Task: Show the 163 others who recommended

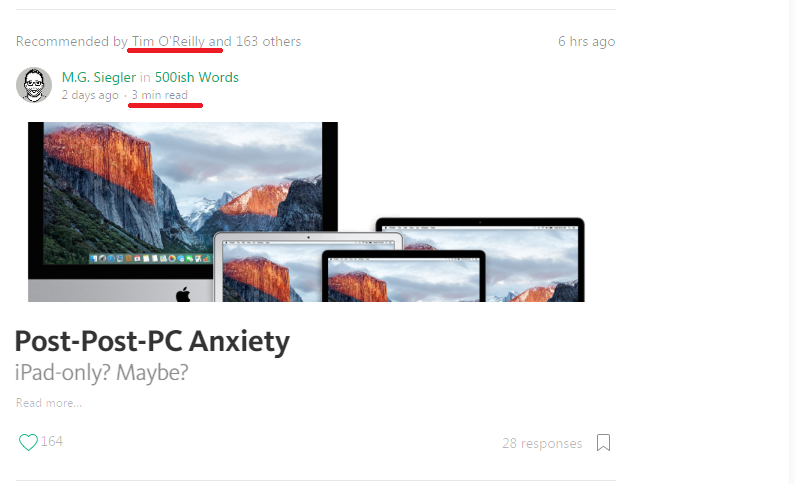Action: [x=268, y=41]
